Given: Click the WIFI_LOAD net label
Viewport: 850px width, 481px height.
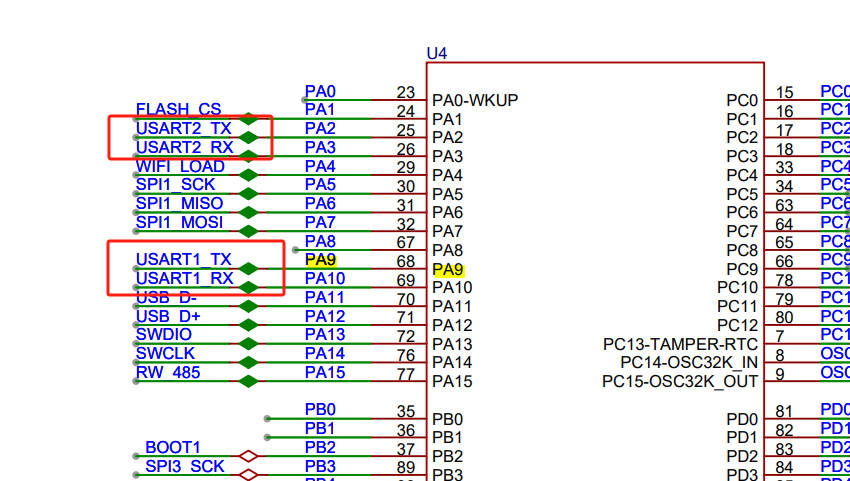Looking at the screenshot, I should (x=180, y=166).
